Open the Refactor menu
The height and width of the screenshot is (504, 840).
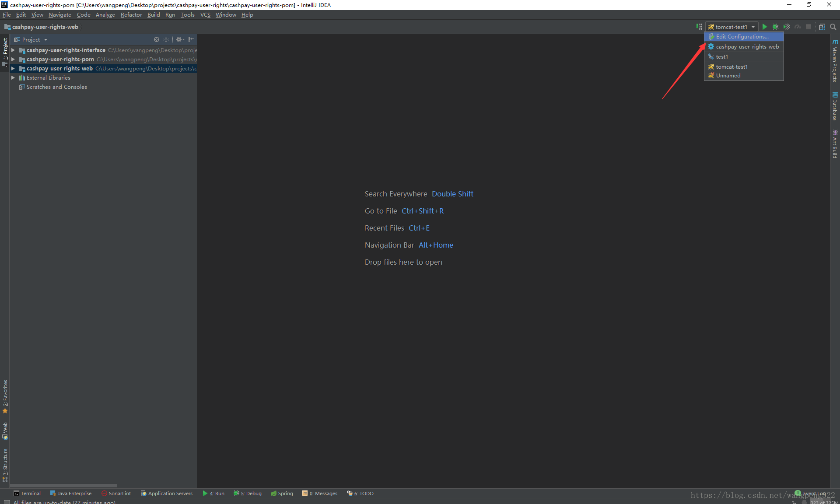(131, 15)
